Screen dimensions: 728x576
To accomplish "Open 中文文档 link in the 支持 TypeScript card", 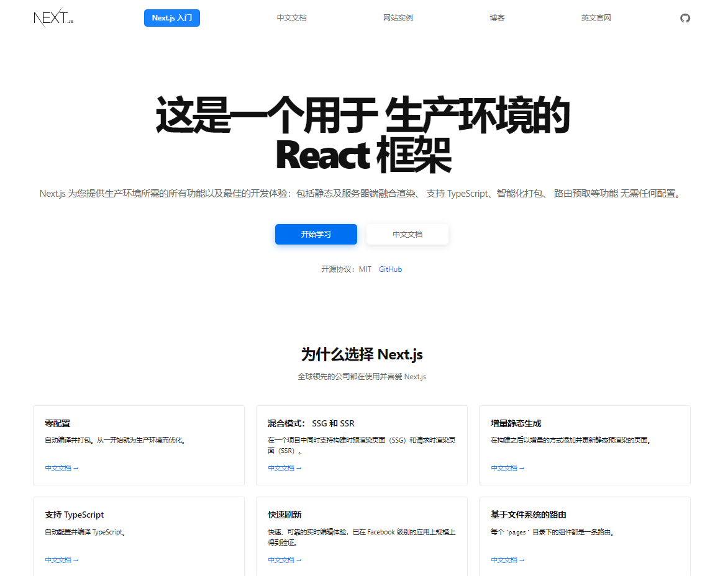I will coord(61,560).
